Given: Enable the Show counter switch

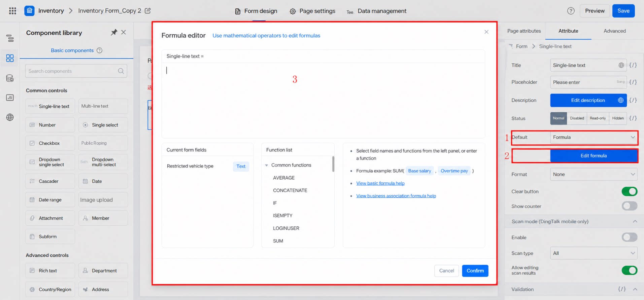Looking at the screenshot, I should [x=629, y=206].
